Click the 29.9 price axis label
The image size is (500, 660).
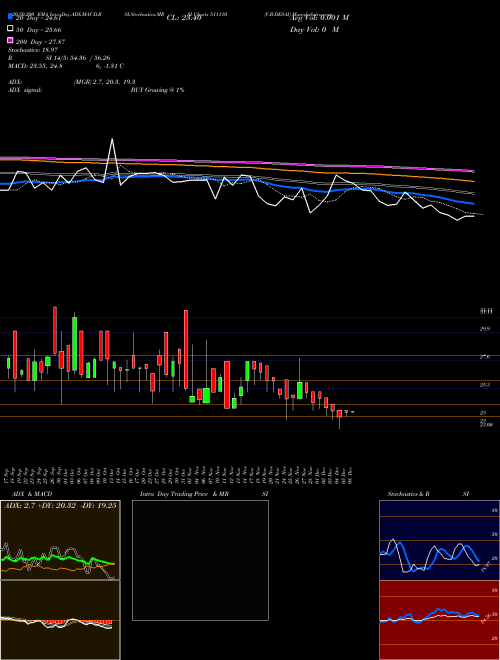(484, 329)
